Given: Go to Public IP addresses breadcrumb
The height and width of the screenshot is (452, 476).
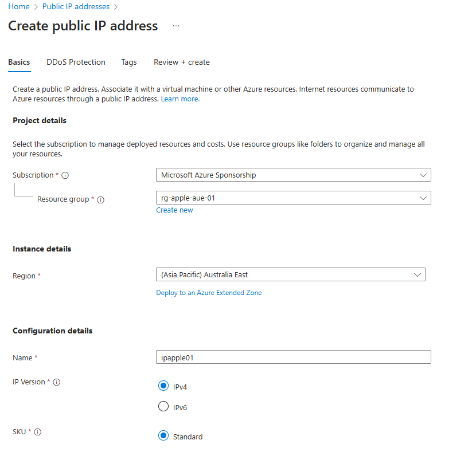Looking at the screenshot, I should pyautogui.click(x=76, y=6).
